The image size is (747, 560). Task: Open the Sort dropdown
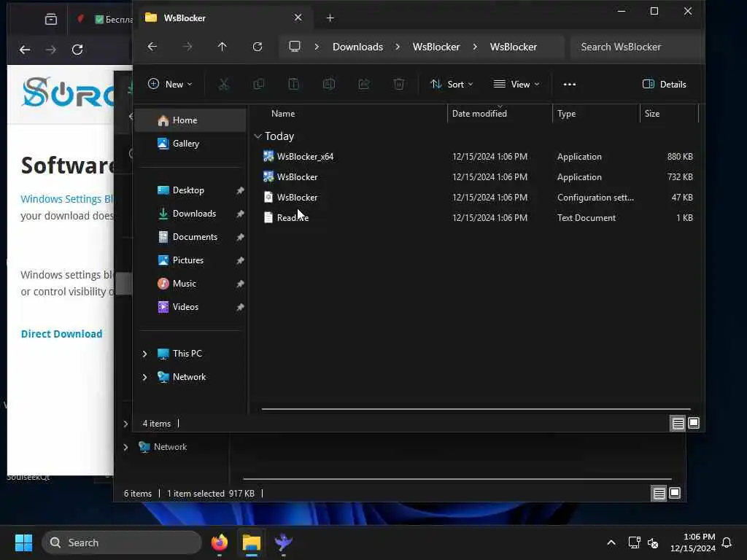tap(451, 85)
